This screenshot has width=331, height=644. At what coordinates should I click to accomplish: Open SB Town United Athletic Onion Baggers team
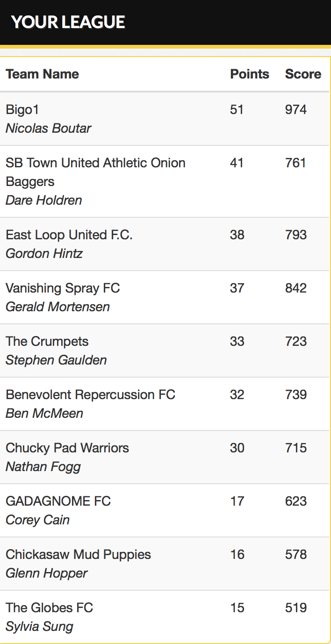(95, 172)
